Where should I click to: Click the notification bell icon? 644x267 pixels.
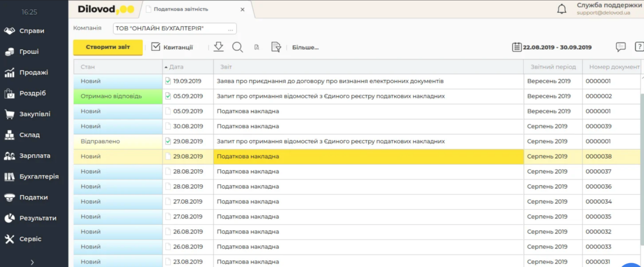(x=562, y=9)
